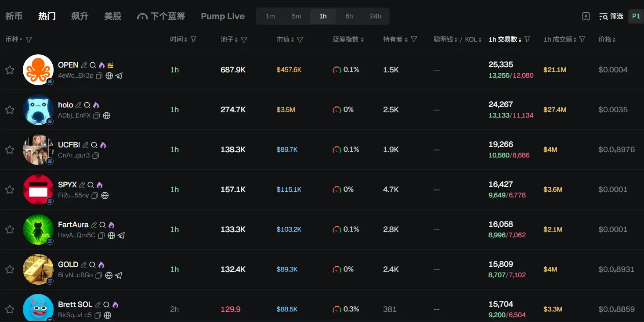This screenshot has height=322, width=644.
Task: Copy Brett SOL contract address
Action: pos(98,315)
